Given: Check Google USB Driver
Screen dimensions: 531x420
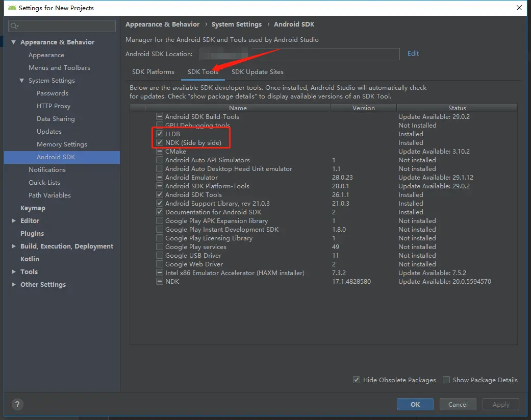Looking at the screenshot, I should [x=160, y=255].
